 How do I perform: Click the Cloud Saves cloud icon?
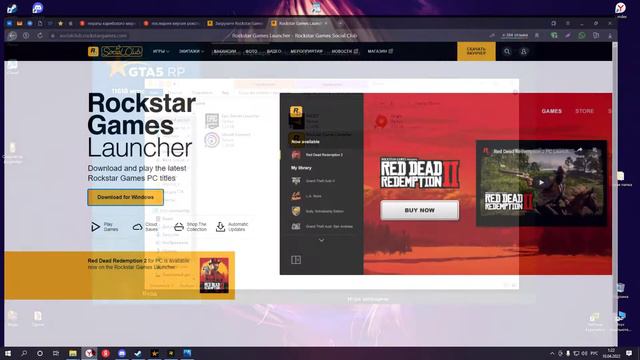[x=138, y=227]
